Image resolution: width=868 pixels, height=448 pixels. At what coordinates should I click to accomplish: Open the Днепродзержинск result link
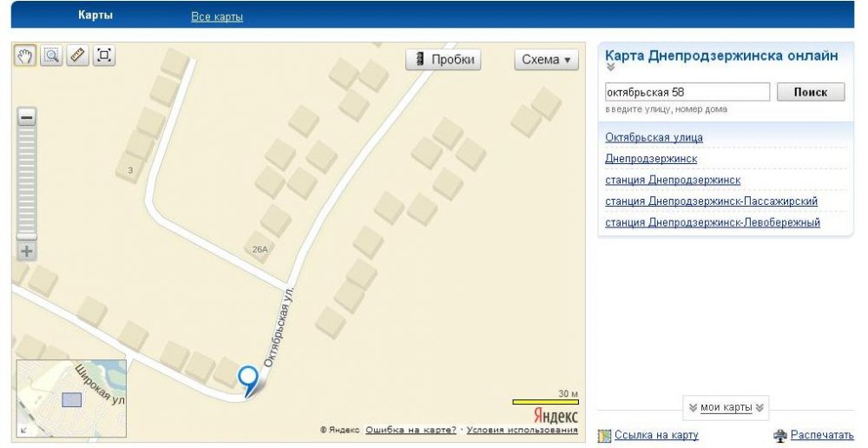(651, 158)
